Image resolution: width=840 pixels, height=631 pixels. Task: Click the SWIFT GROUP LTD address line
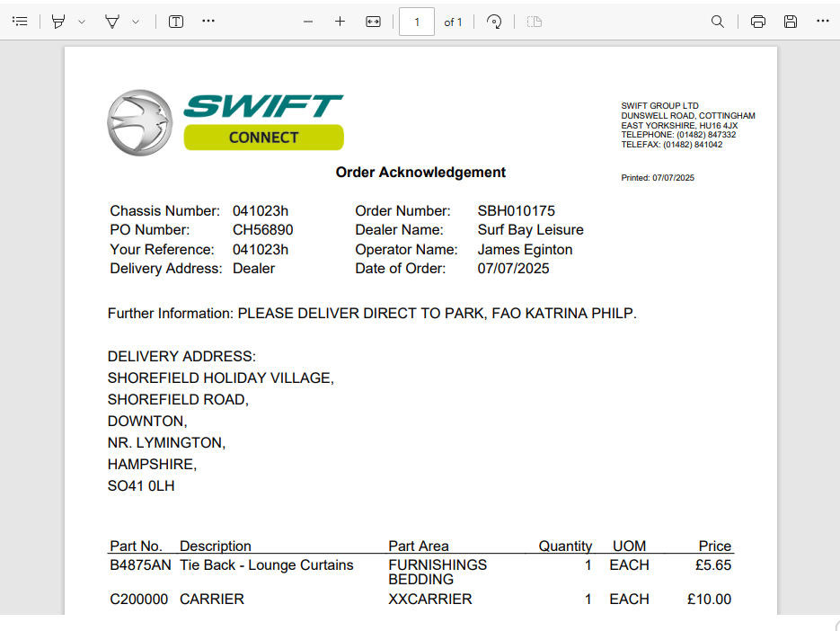point(659,106)
